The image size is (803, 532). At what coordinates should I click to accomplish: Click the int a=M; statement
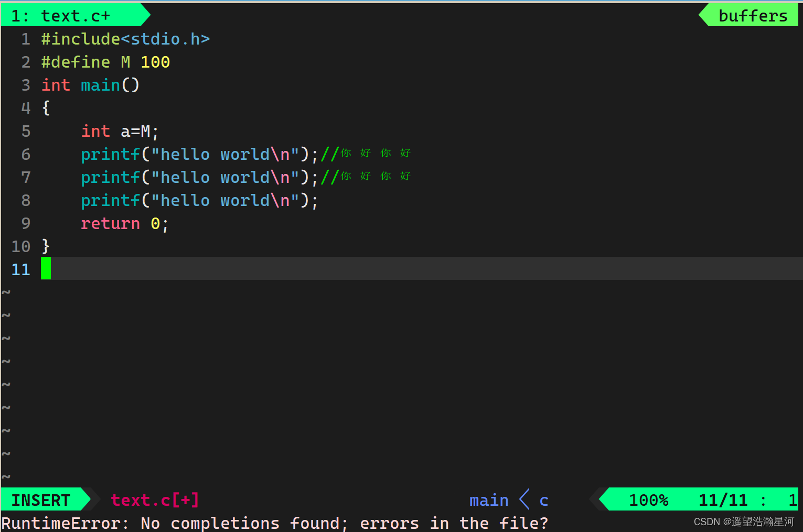[x=120, y=131]
